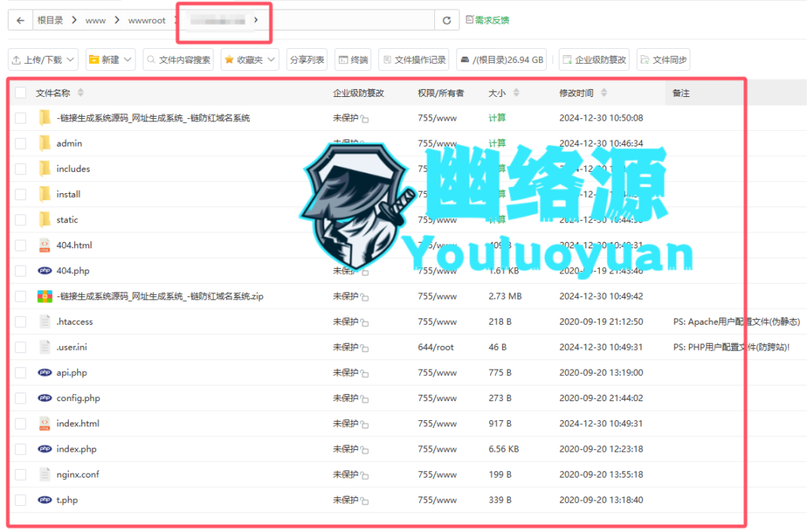Click the .user.ini file icon
This screenshot has height=532, width=807.
45,348
